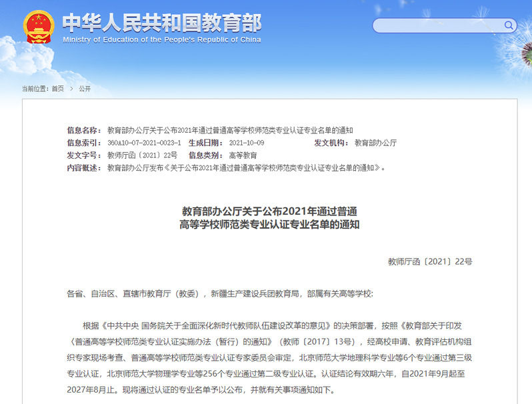The width and height of the screenshot is (532, 404).
Task: Click the salutation line starting with 各省、自治区
Action: pos(220,293)
